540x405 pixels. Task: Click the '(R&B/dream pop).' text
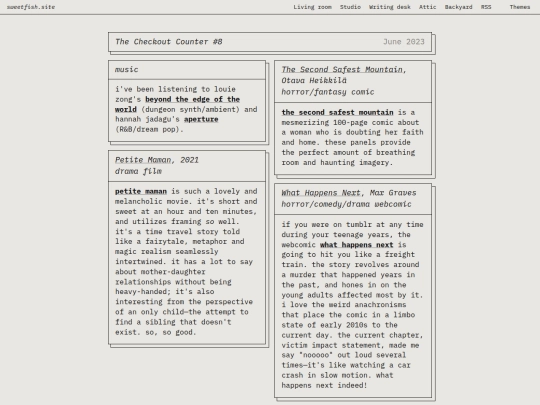coord(149,129)
